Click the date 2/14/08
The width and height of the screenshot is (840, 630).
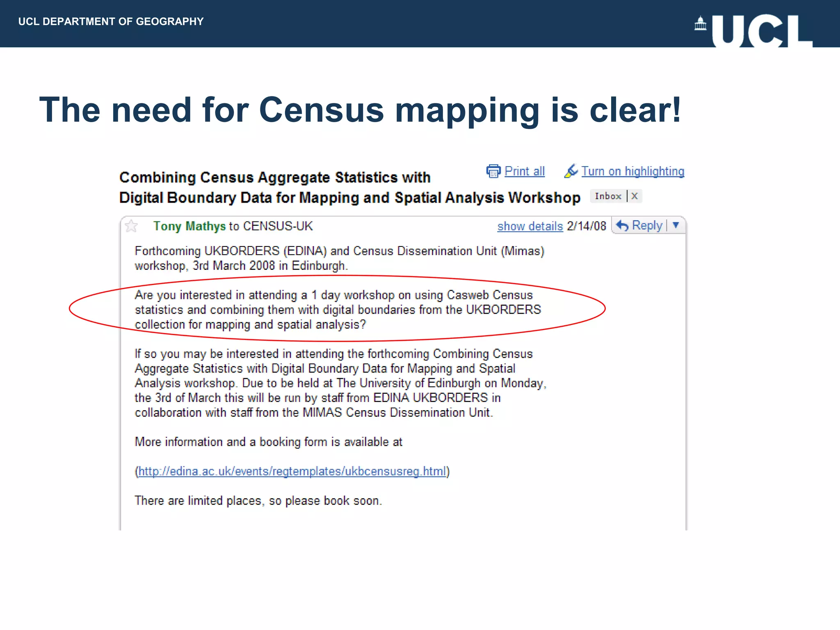click(x=587, y=226)
